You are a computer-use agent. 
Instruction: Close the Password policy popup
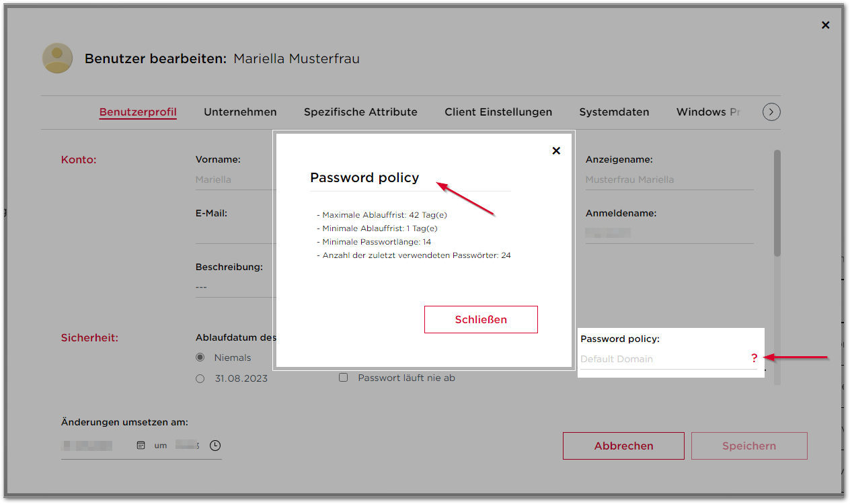pyautogui.click(x=556, y=151)
